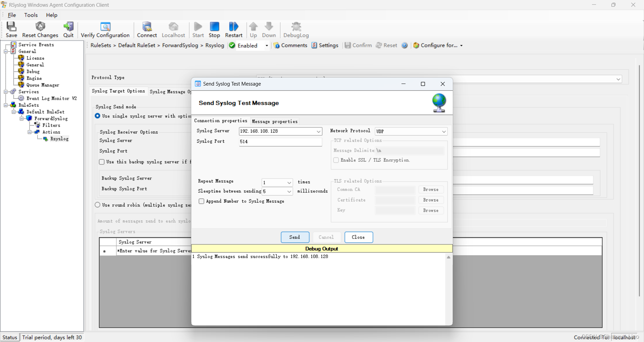
Task: Collapse the Services tree node
Action: 6,91
